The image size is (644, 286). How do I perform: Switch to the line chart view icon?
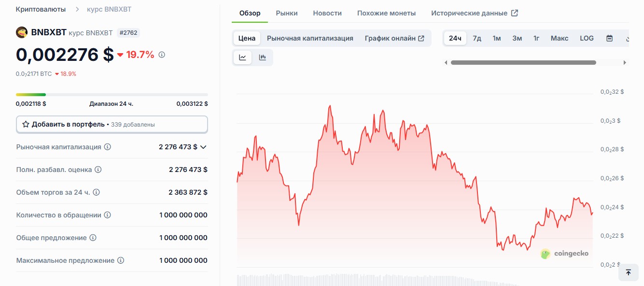[242, 57]
